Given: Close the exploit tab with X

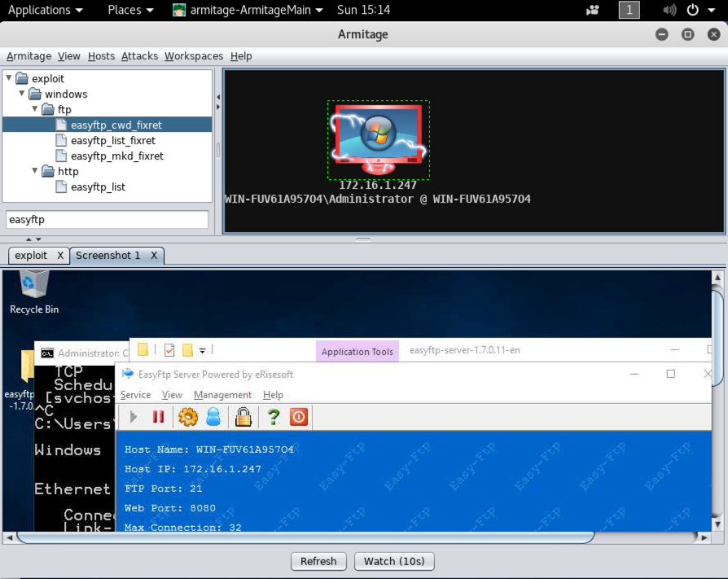Looking at the screenshot, I should coord(60,256).
